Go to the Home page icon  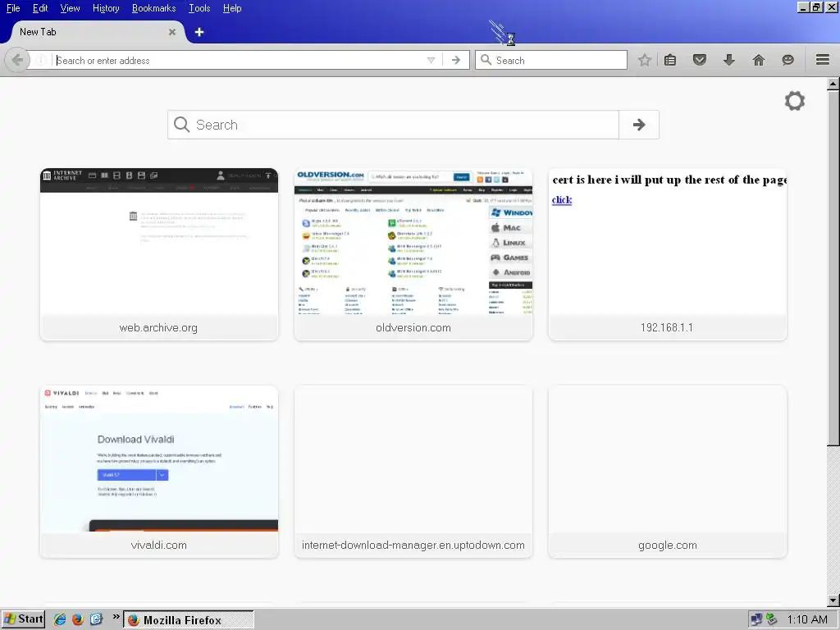click(758, 60)
